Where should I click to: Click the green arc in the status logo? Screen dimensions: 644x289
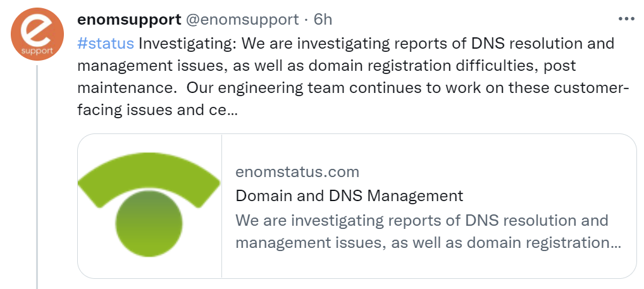(x=149, y=178)
